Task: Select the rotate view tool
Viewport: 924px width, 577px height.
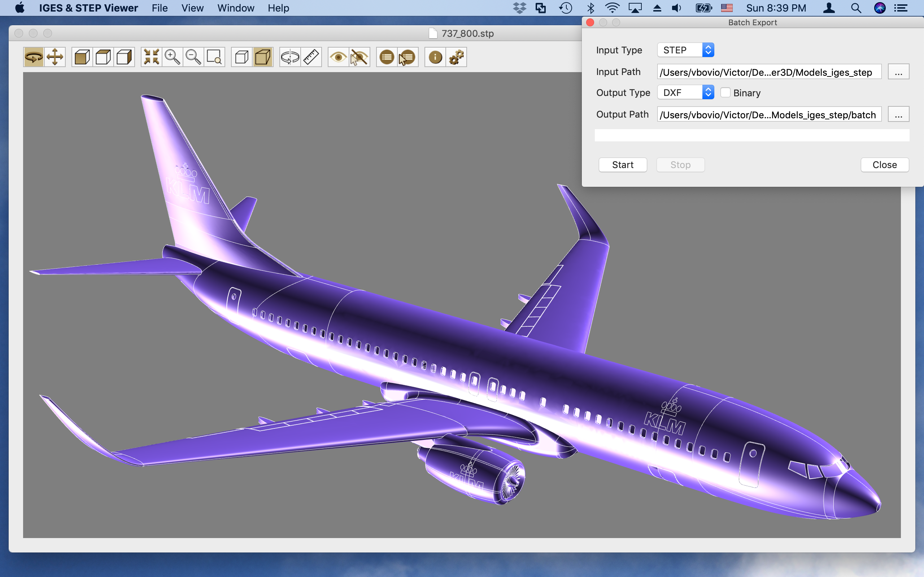Action: tap(34, 57)
